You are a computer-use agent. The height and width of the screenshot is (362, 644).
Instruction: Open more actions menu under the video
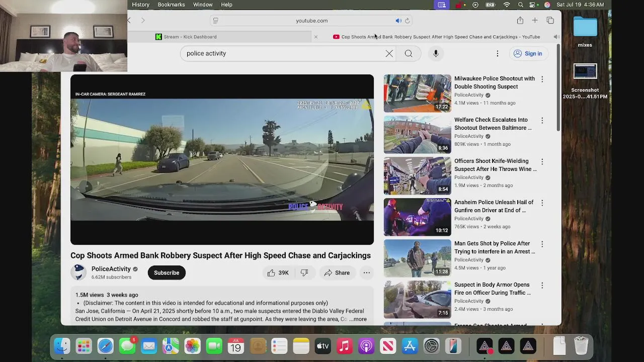[x=367, y=273]
